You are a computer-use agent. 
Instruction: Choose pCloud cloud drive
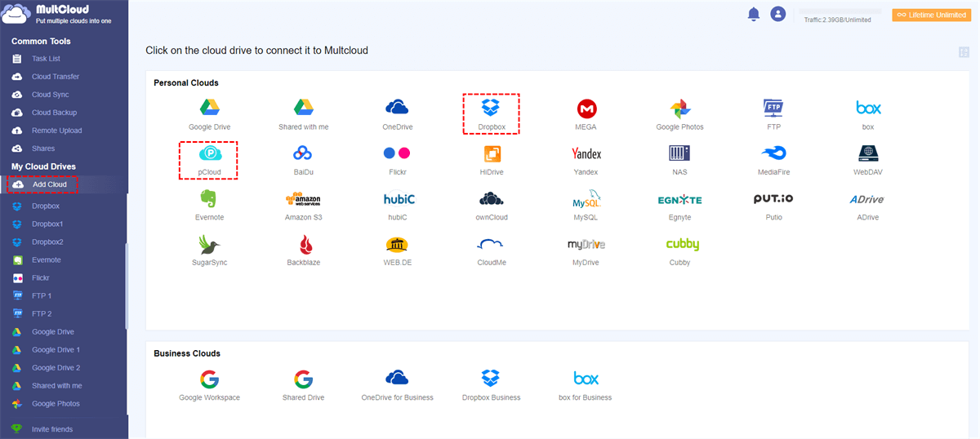[208, 160]
